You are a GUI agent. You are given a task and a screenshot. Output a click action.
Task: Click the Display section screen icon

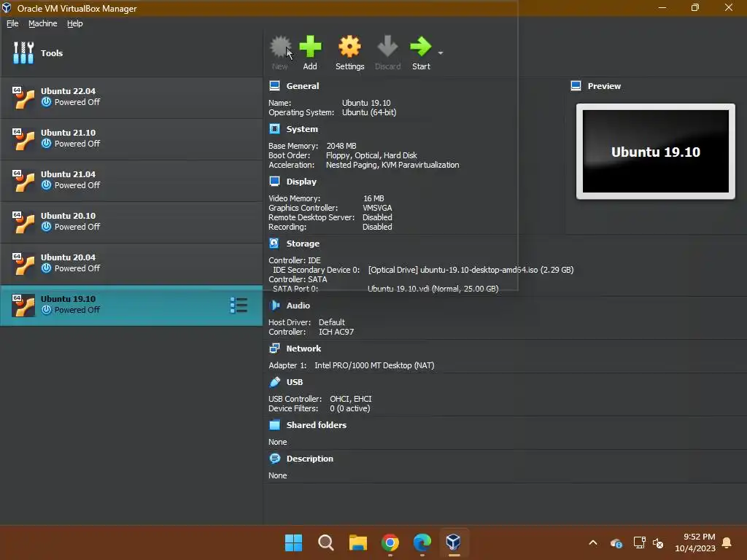click(274, 181)
